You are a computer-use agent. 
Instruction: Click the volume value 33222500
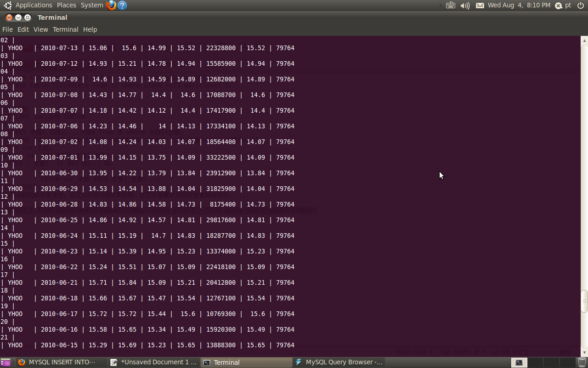221,157
